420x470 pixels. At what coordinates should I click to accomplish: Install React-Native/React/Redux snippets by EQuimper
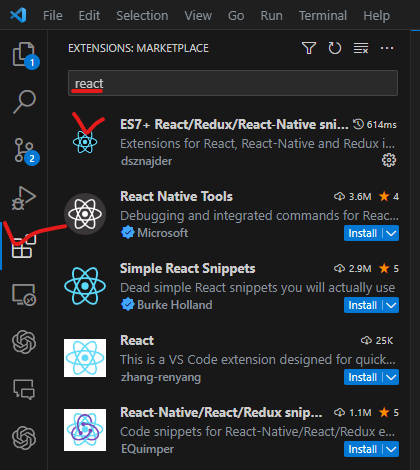coord(362,449)
